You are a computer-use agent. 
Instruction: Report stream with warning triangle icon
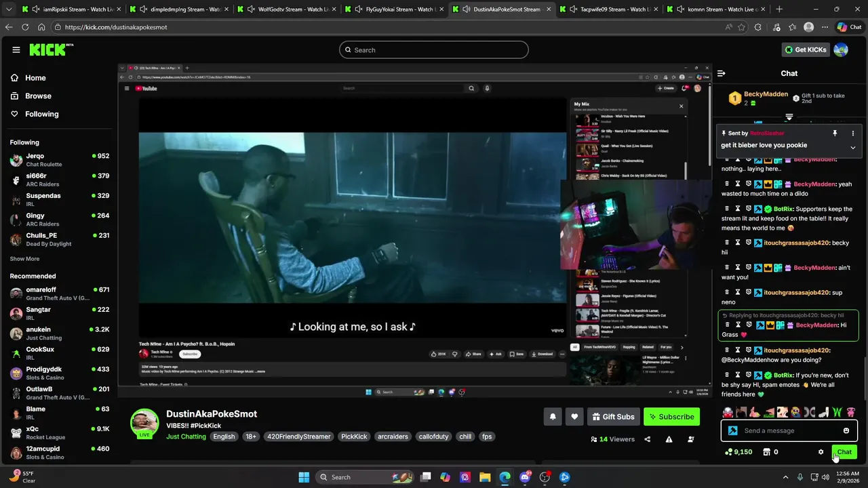tap(669, 439)
